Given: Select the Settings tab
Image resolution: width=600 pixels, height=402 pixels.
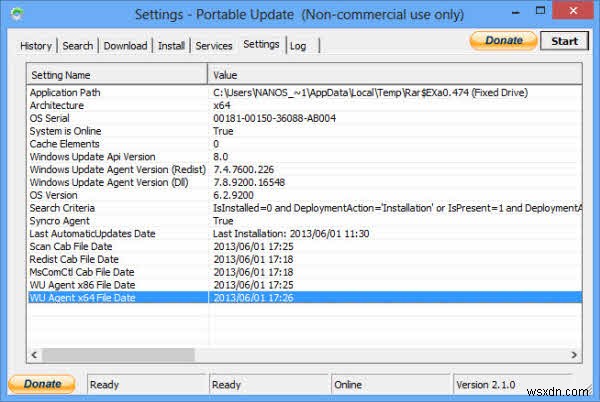Looking at the screenshot, I should tap(261, 44).
